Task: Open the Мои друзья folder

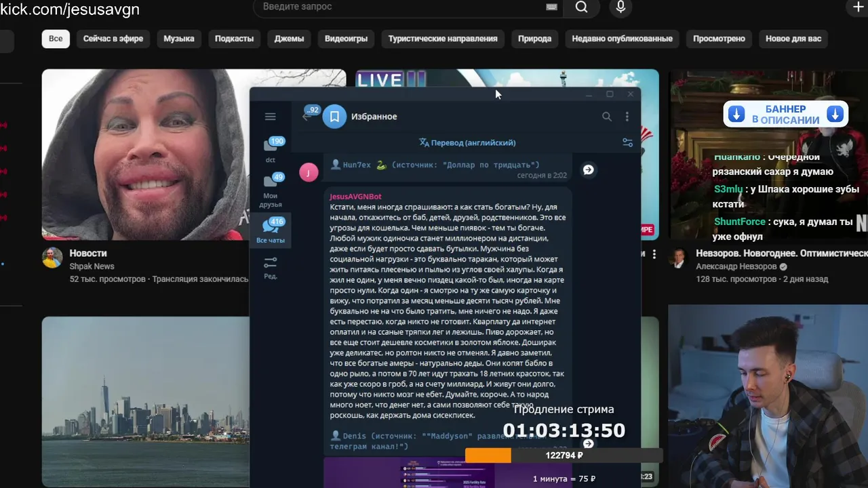Action: click(271, 190)
